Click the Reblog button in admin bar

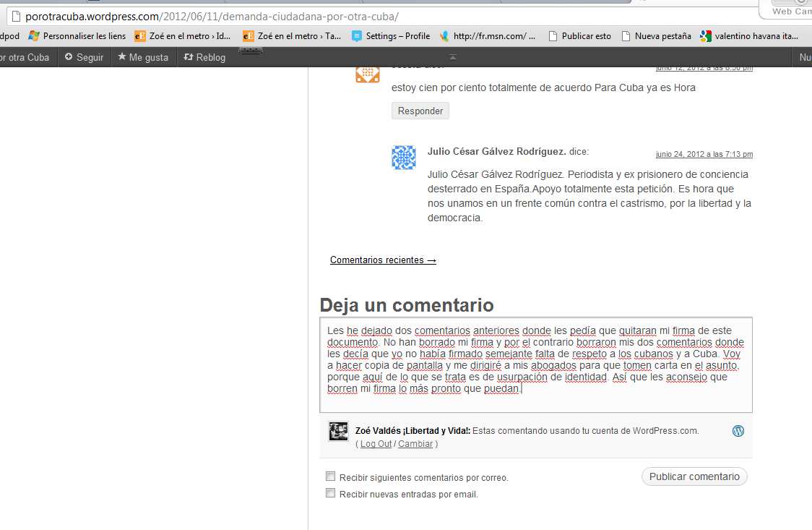click(x=204, y=57)
